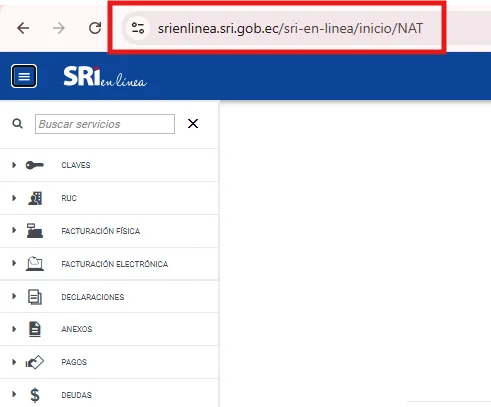The image size is (491, 407).
Task: Expand the CLAVES arrow
Action: tap(14, 165)
